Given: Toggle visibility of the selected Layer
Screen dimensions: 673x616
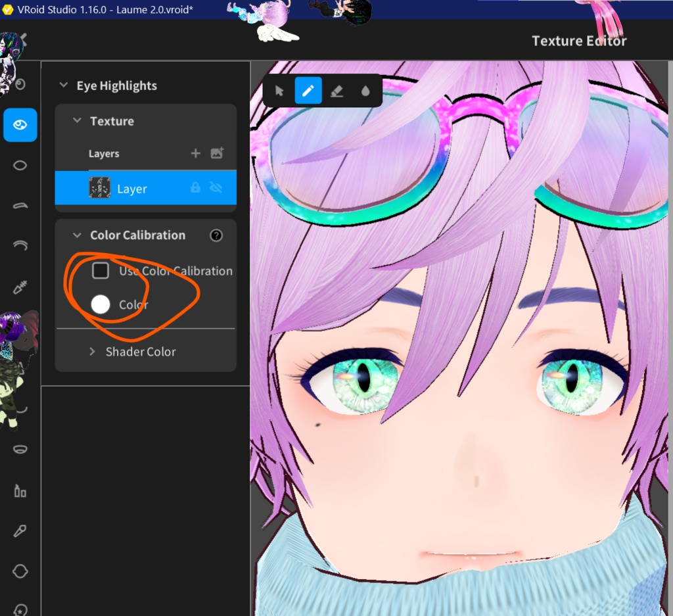Looking at the screenshot, I should [x=216, y=188].
